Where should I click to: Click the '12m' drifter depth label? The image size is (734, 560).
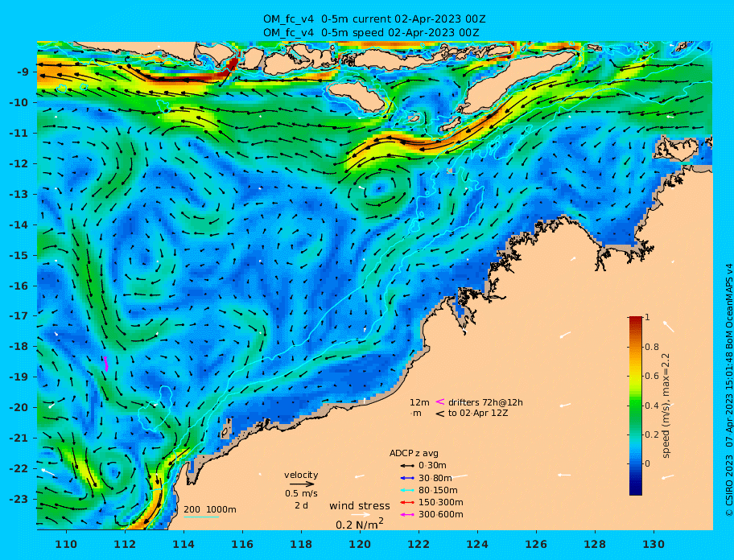419,402
